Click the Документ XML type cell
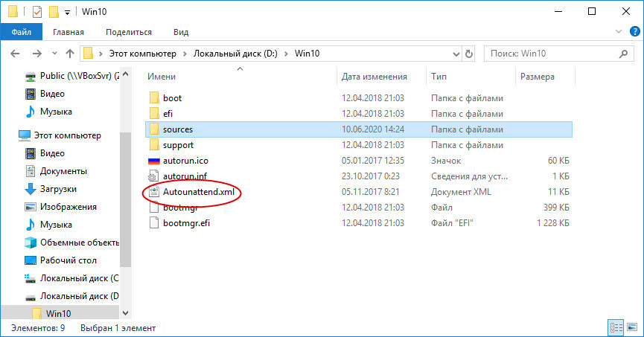644x337 pixels. [x=461, y=192]
